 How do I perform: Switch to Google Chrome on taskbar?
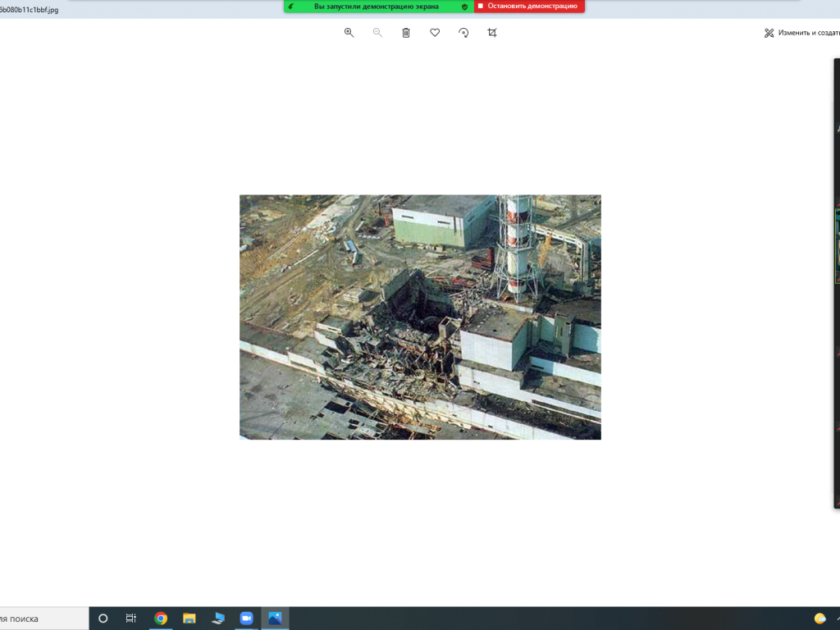pos(161,619)
